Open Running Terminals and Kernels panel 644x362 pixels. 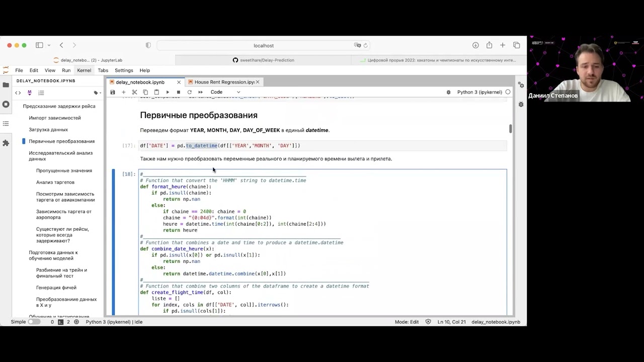point(6,104)
